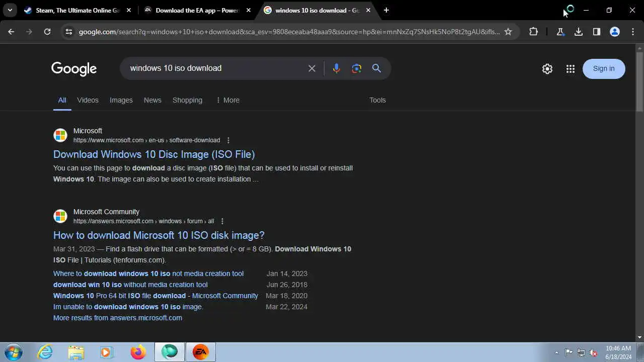Bookmark this page with the star icon
The image size is (644, 362).
[508, 32]
